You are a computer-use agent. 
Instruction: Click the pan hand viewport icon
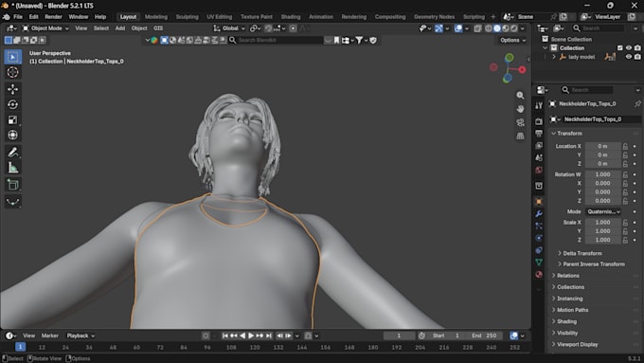520,109
